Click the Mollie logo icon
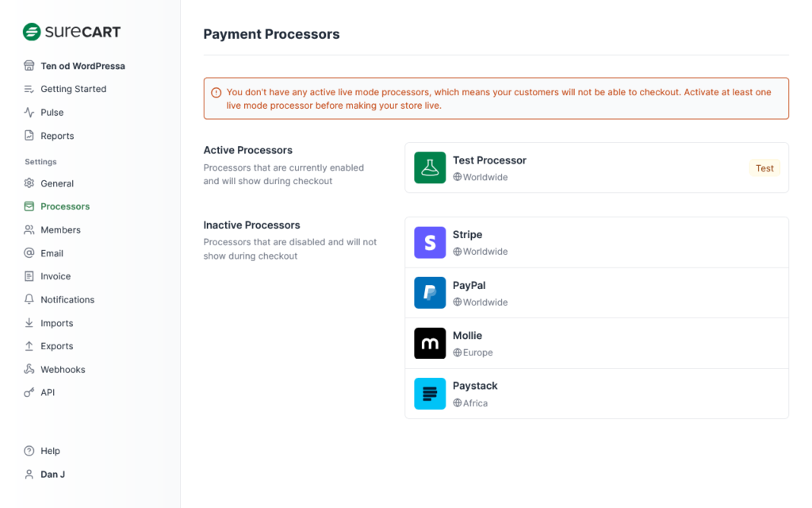Screen dimensions: 812x508 (430, 343)
